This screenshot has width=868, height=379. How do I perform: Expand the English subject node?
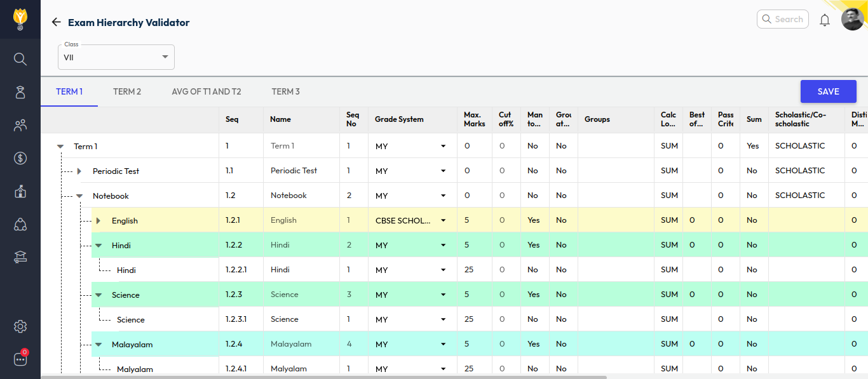pyautogui.click(x=98, y=221)
